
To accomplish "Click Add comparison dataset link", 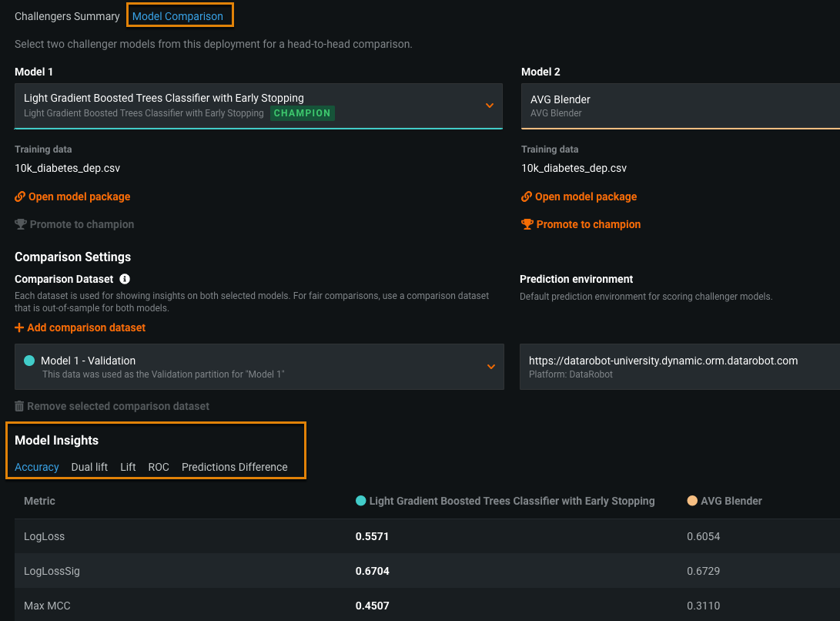I will tap(86, 327).
